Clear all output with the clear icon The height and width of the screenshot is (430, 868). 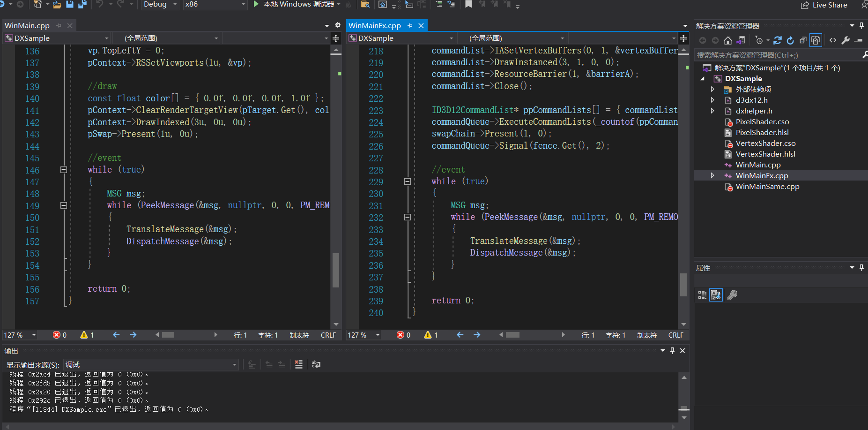298,364
